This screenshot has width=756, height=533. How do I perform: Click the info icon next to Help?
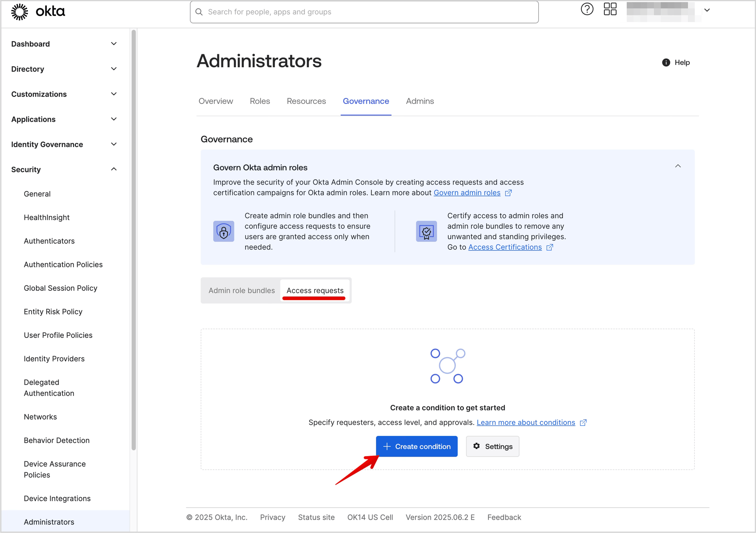[x=666, y=62]
